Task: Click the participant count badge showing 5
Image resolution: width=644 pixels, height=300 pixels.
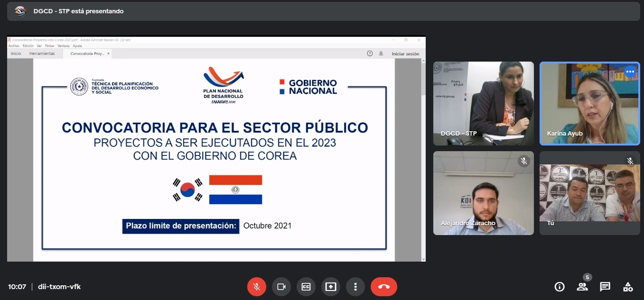Action: tap(588, 277)
